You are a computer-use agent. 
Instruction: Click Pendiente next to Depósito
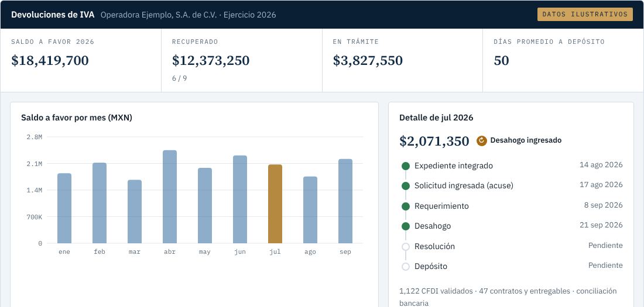(605, 265)
